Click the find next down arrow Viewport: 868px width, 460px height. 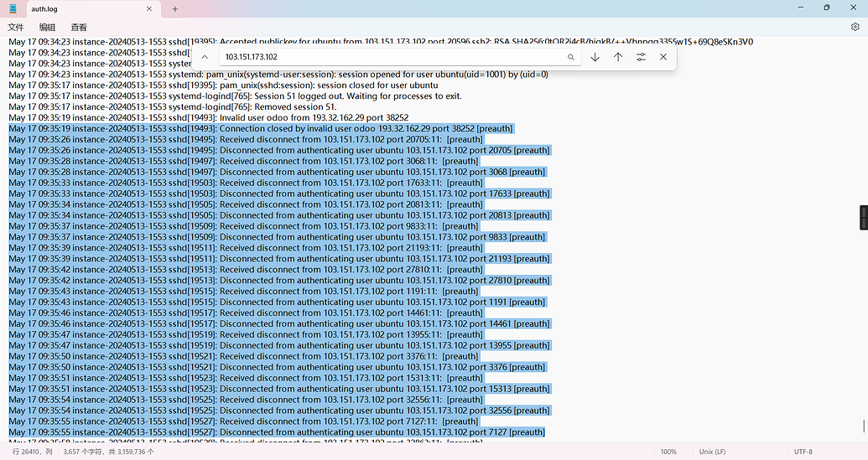pos(595,57)
